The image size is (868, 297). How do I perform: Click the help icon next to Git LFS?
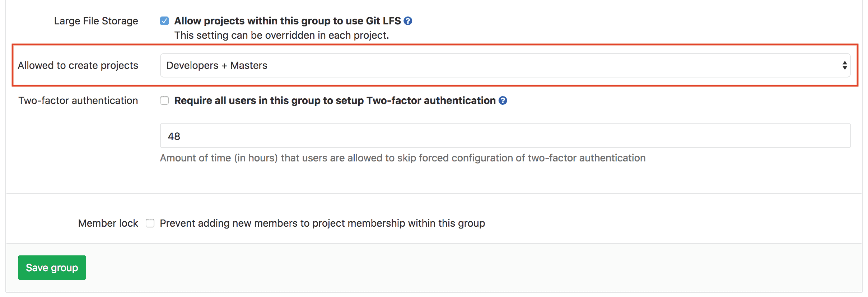(x=408, y=21)
